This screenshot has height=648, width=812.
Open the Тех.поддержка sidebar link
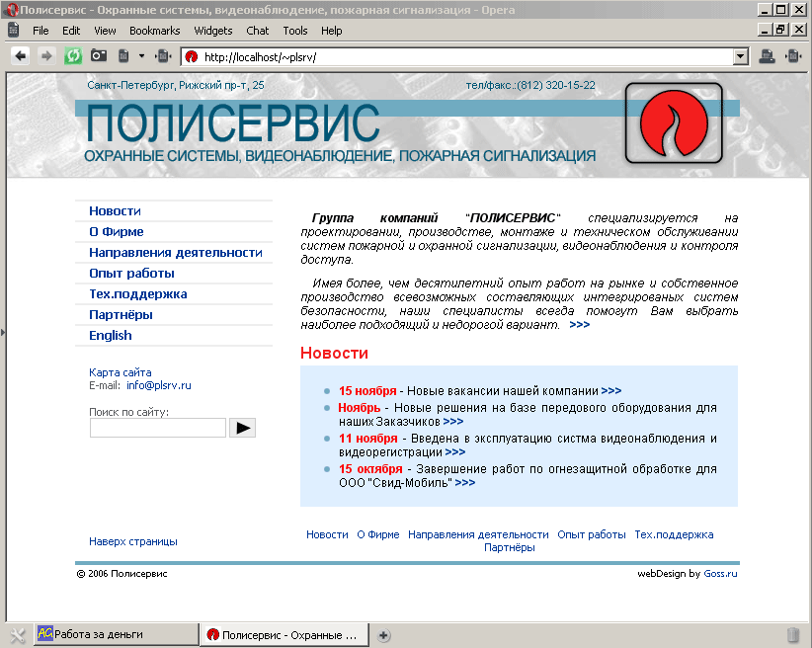click(137, 293)
